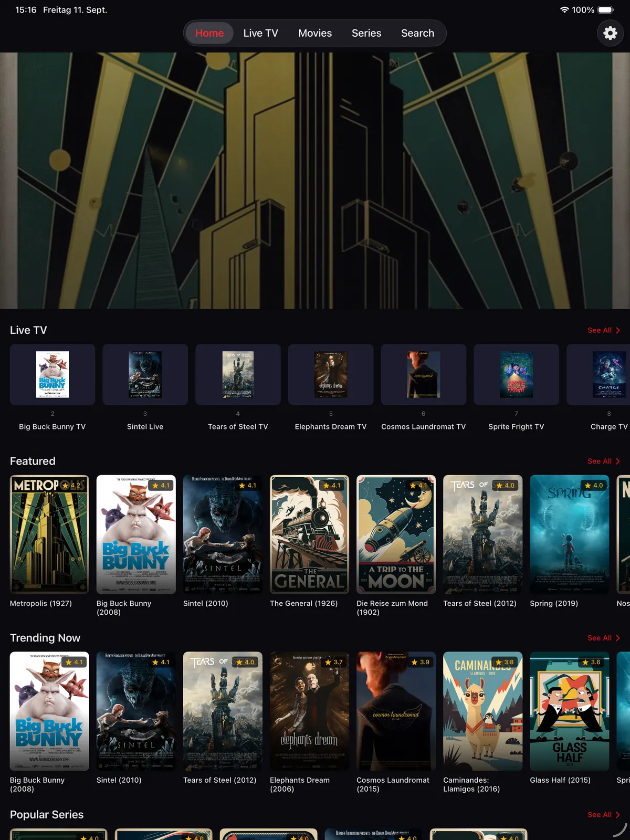This screenshot has width=630, height=840.
Task: Click the 3.6 rating badge on Glass Half
Action: (591, 663)
